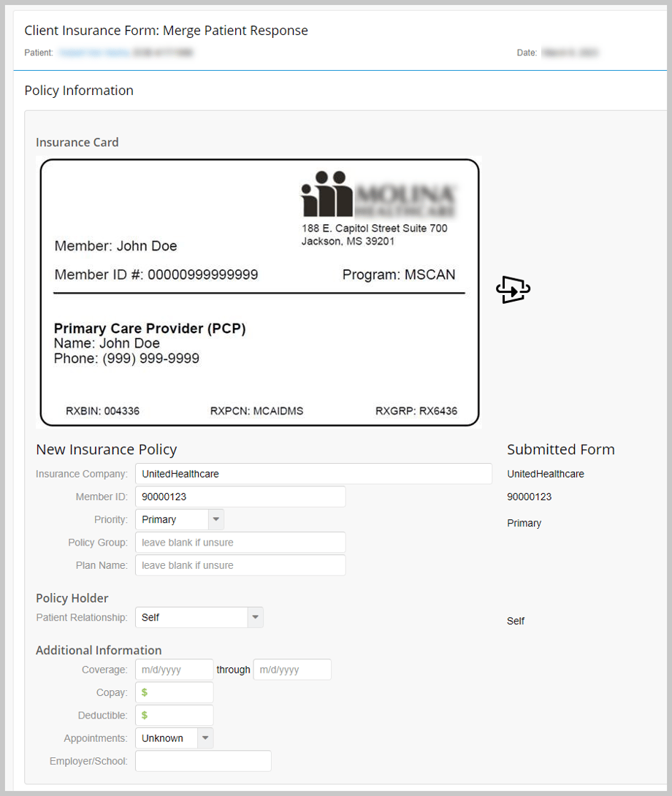This screenshot has width=672, height=796.
Task: Click the Deductible dollar field
Action: 174,715
